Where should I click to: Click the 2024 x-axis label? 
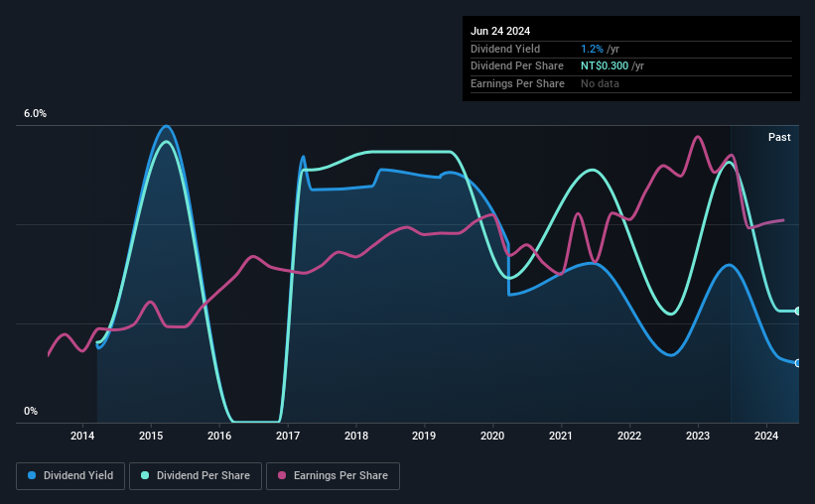click(x=766, y=436)
